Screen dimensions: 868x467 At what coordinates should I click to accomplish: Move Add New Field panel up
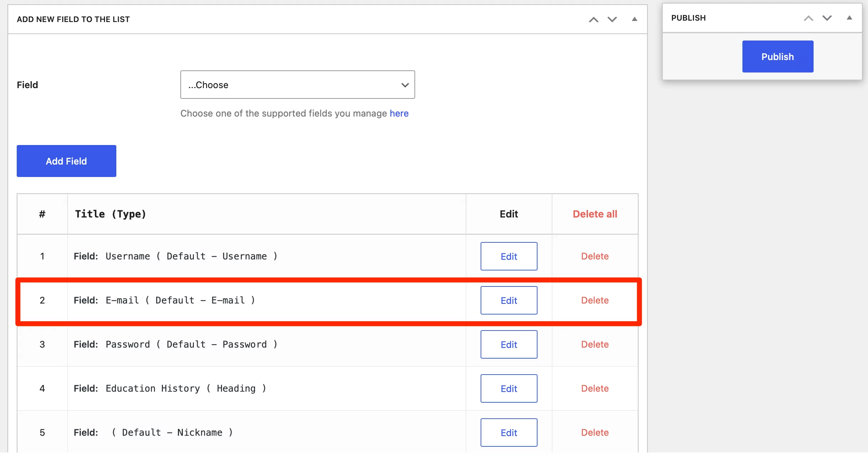pos(593,20)
